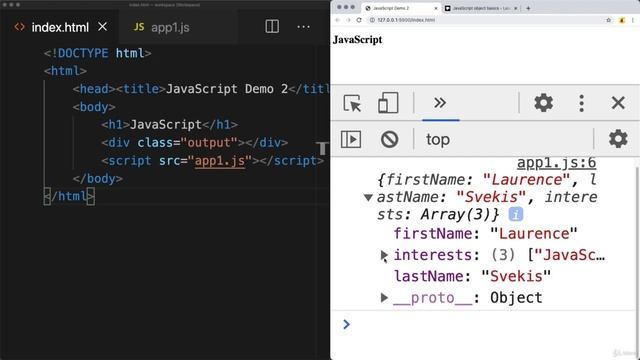Show more DevTools panels via double chevron
The image size is (640, 360).
(440, 103)
